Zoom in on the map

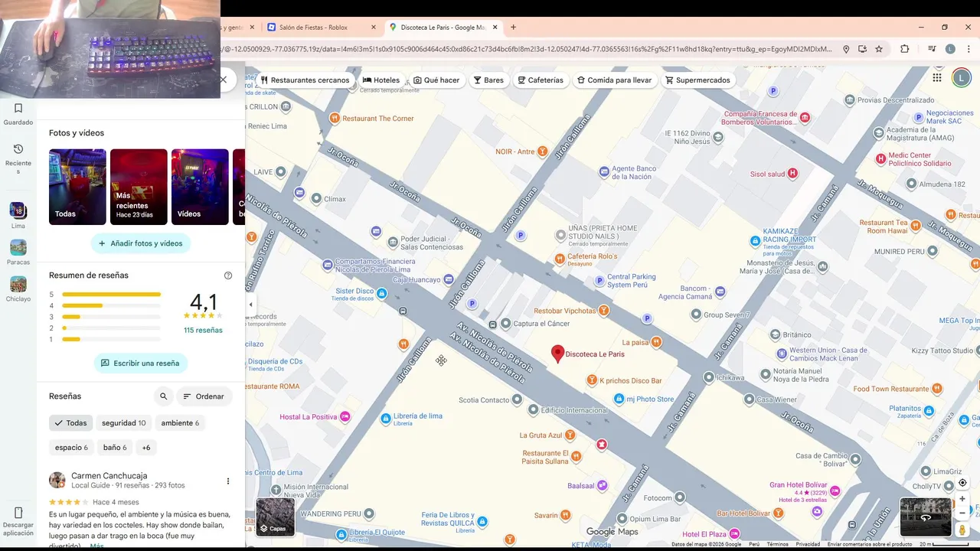point(962,499)
